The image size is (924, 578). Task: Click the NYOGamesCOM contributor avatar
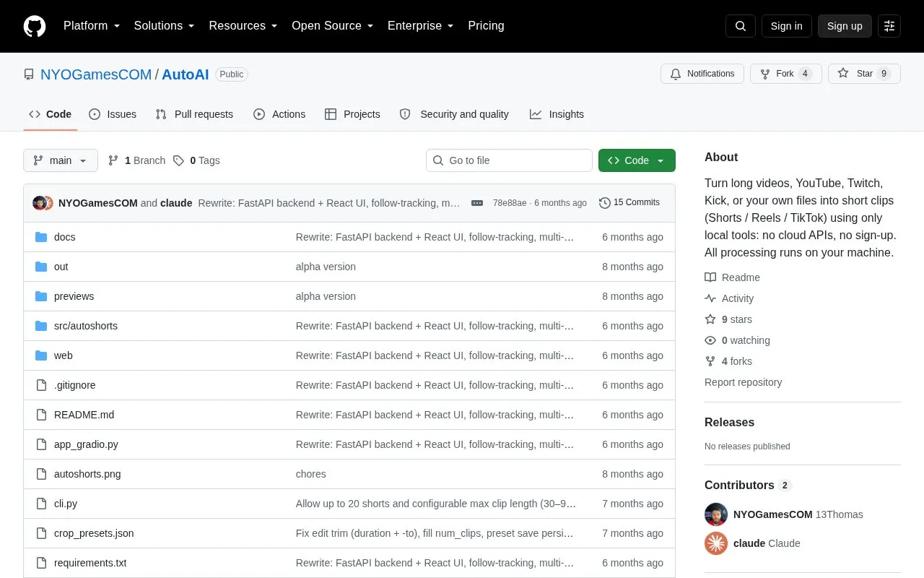(716, 514)
